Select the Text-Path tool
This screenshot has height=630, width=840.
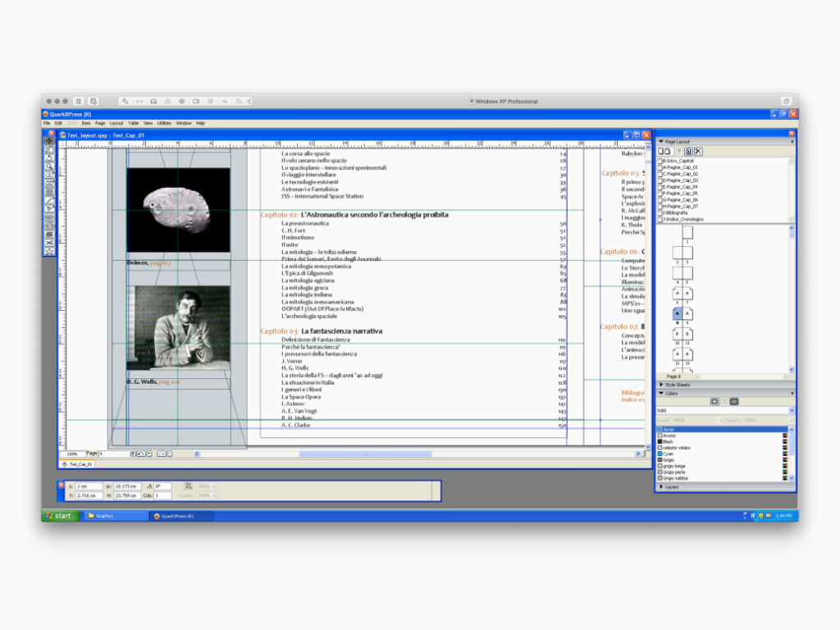(x=49, y=209)
